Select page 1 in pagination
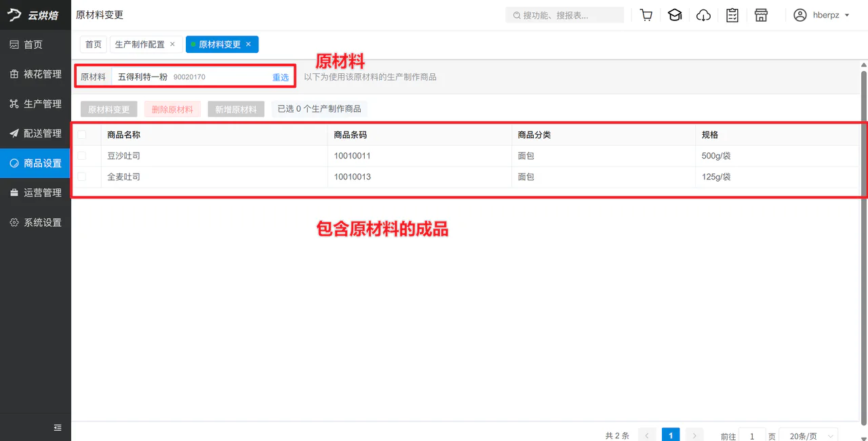The width and height of the screenshot is (868, 441). 671,436
